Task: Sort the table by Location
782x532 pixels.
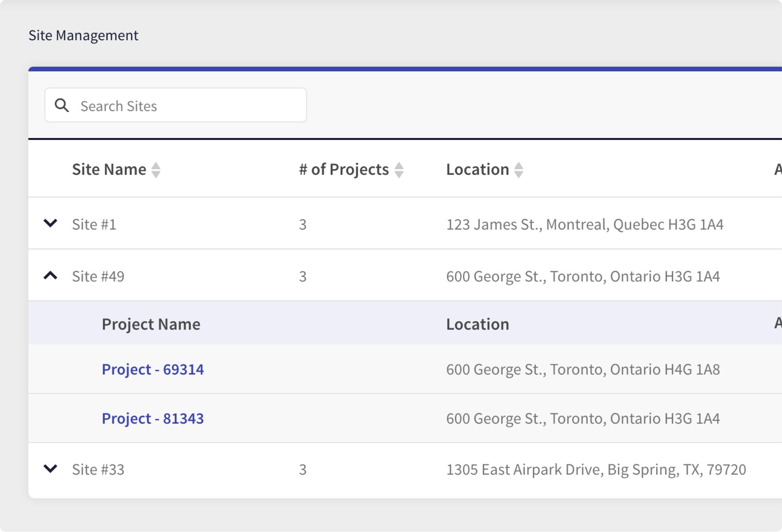Action: click(x=519, y=169)
